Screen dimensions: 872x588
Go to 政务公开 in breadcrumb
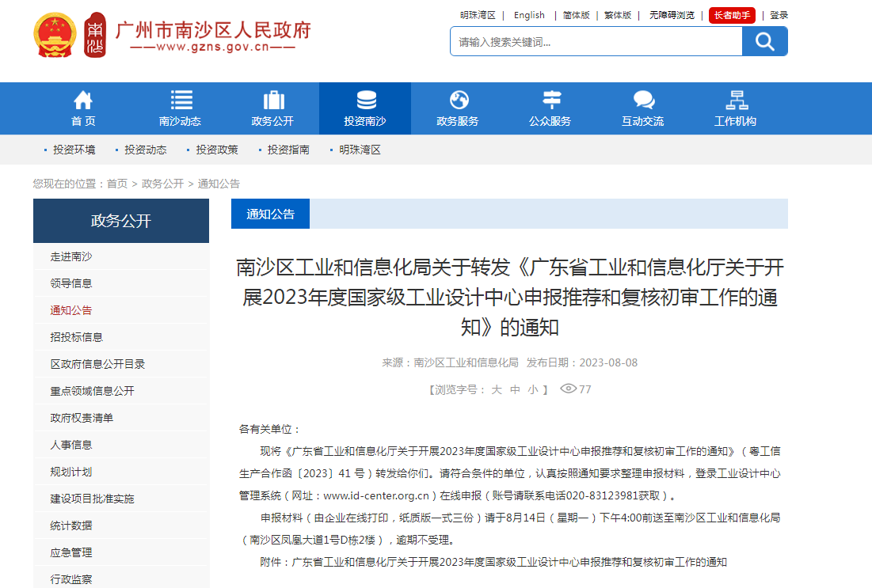pyautogui.click(x=162, y=184)
